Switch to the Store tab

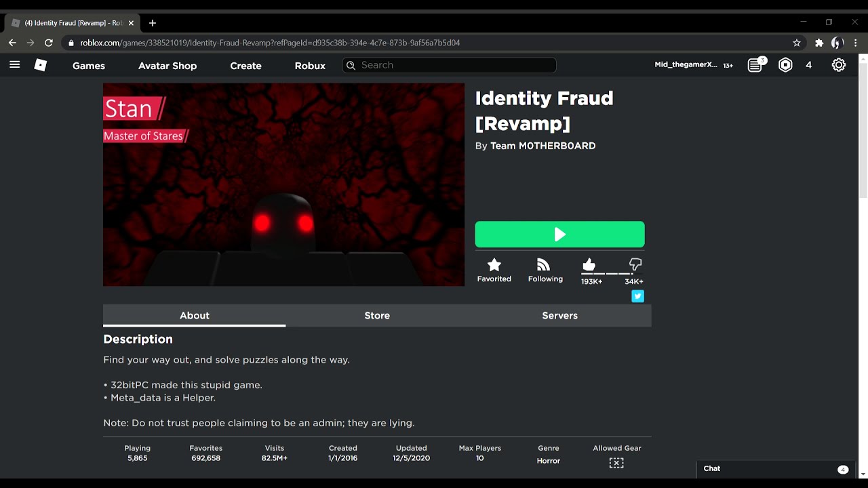point(377,316)
